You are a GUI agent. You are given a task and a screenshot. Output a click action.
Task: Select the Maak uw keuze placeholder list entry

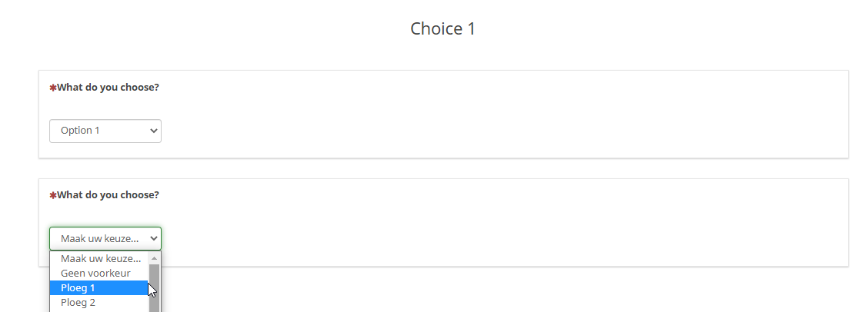[x=100, y=259]
